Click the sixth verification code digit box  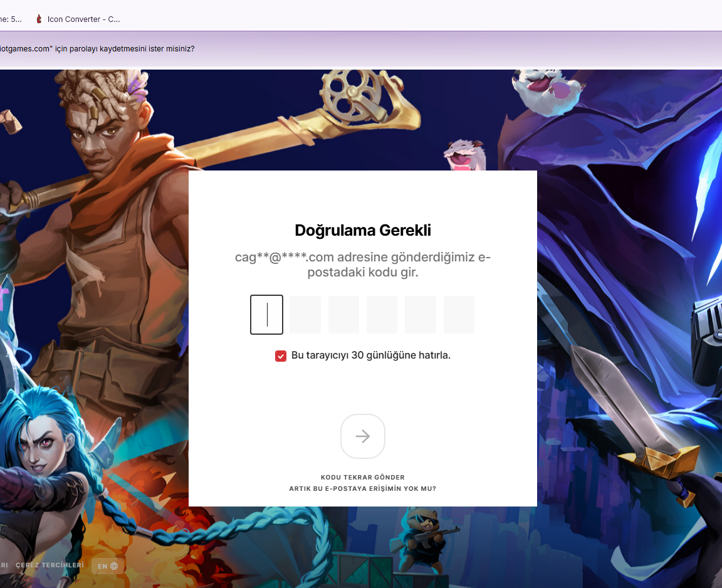pyautogui.click(x=459, y=315)
